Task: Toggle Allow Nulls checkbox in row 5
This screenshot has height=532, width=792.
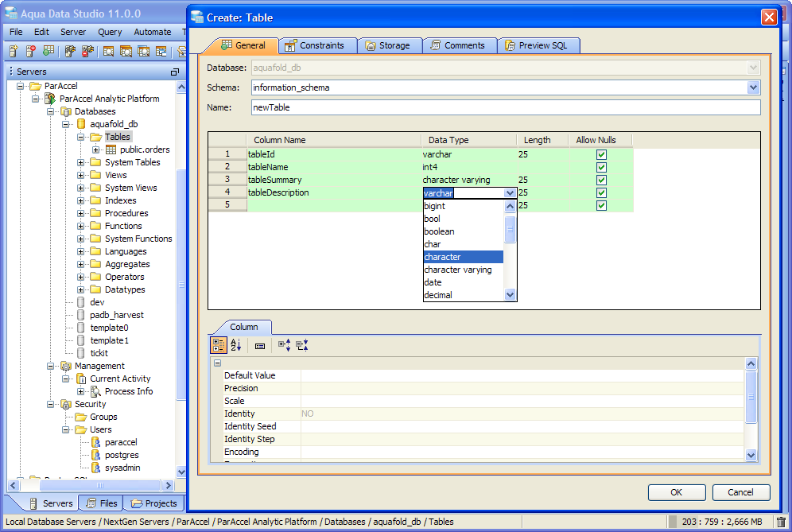Action: [601, 205]
